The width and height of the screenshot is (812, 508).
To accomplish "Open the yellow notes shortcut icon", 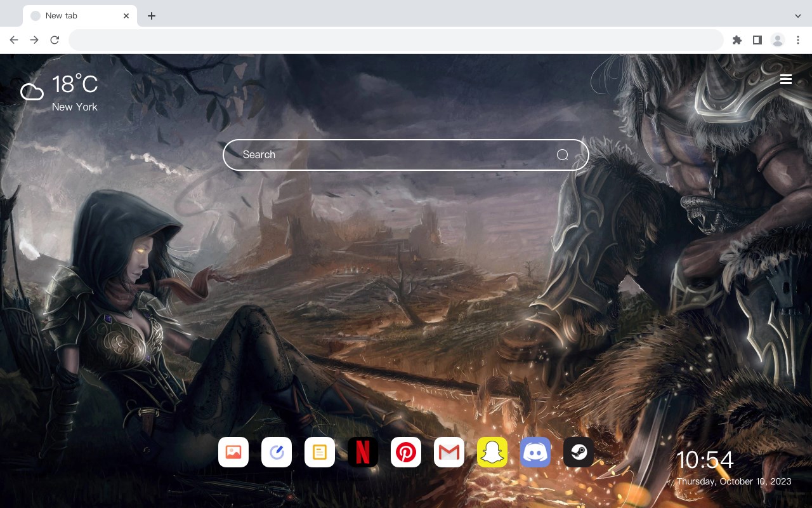I will coord(320,452).
